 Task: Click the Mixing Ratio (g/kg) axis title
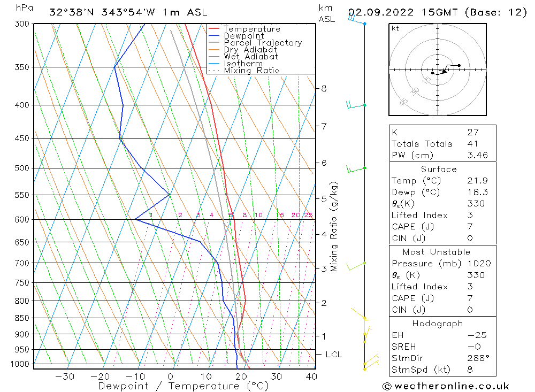pos(334,227)
